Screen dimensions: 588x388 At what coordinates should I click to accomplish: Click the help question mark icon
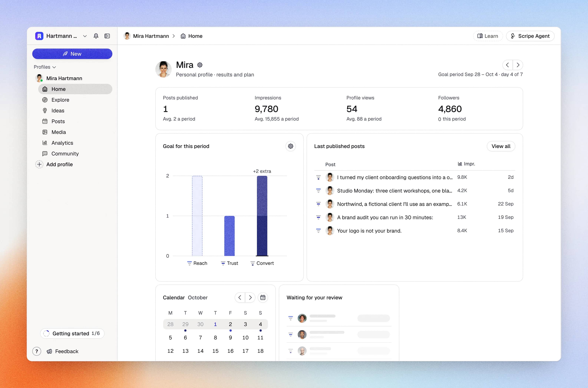coord(37,351)
